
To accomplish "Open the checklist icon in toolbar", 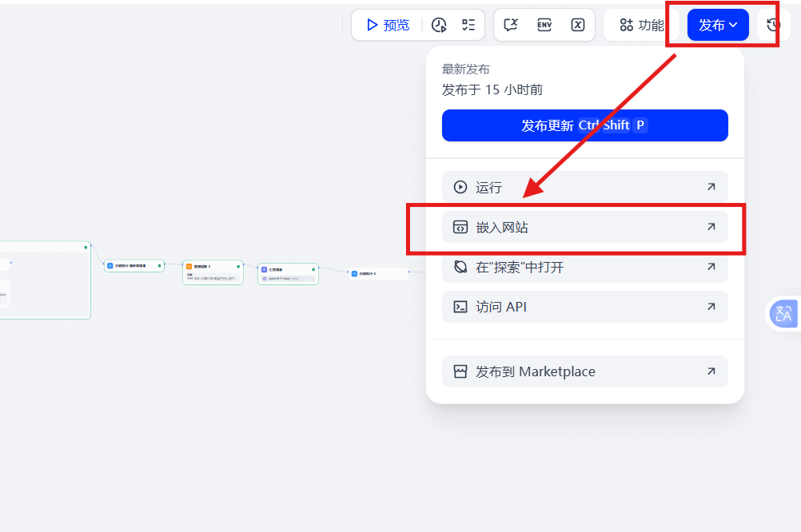I will 468,25.
